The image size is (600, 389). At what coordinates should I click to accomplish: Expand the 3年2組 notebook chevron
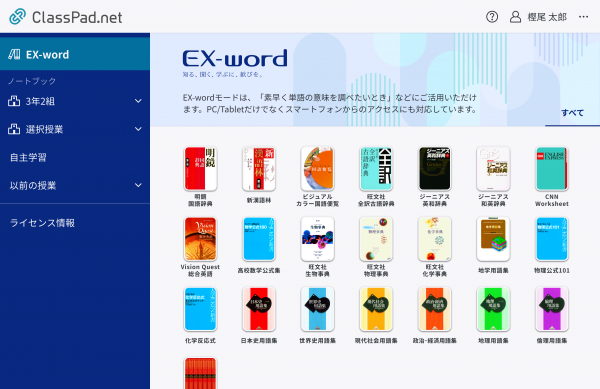(138, 101)
